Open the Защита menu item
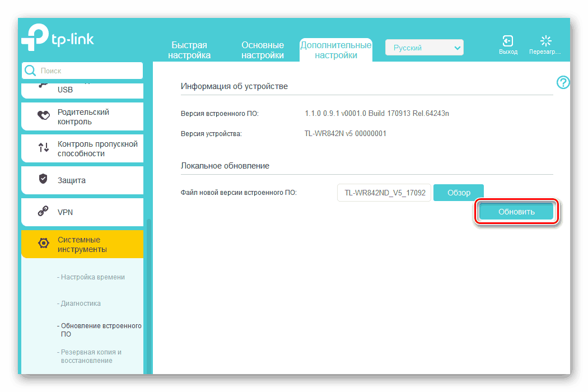 (82, 180)
